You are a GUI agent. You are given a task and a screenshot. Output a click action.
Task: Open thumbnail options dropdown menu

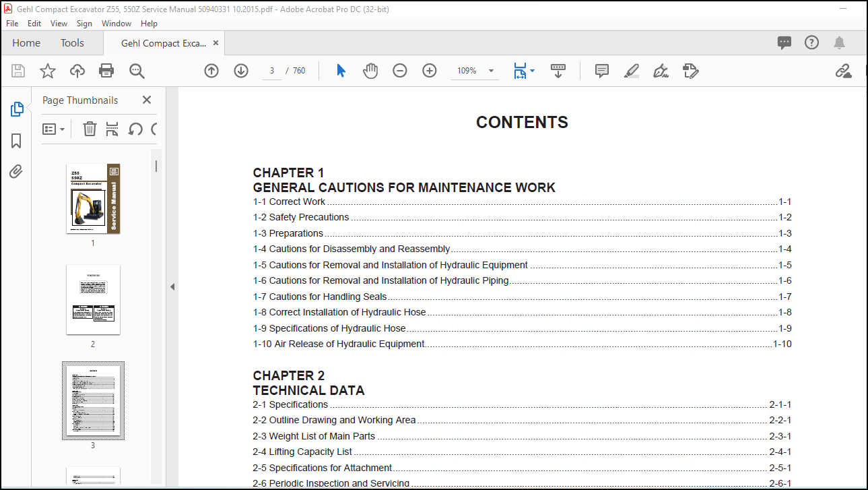54,129
